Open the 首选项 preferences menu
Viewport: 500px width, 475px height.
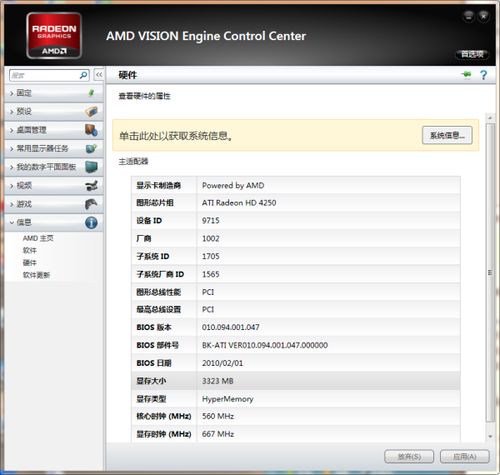coord(472,54)
